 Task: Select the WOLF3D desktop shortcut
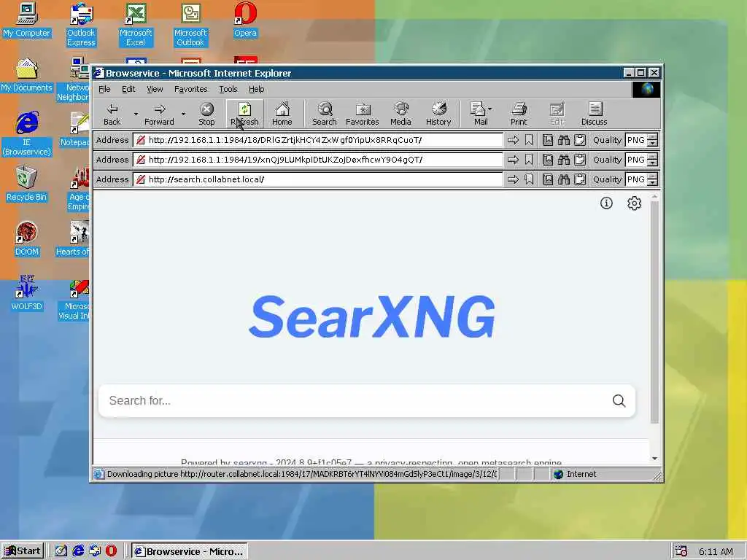click(x=27, y=293)
